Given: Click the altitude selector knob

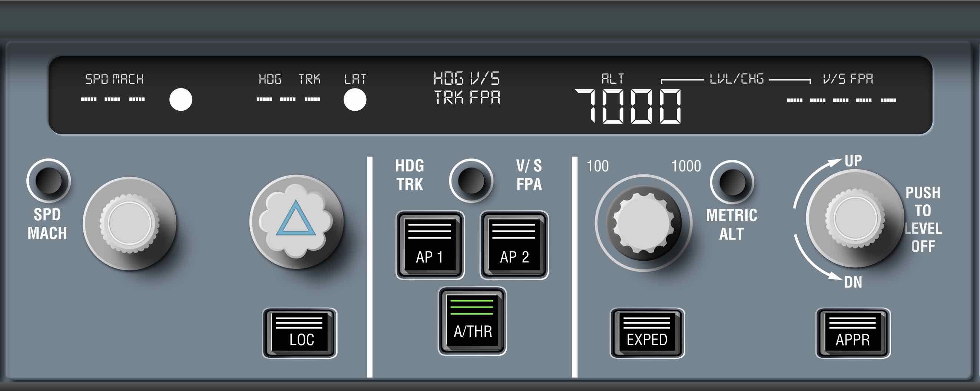Looking at the screenshot, I should click(643, 223).
